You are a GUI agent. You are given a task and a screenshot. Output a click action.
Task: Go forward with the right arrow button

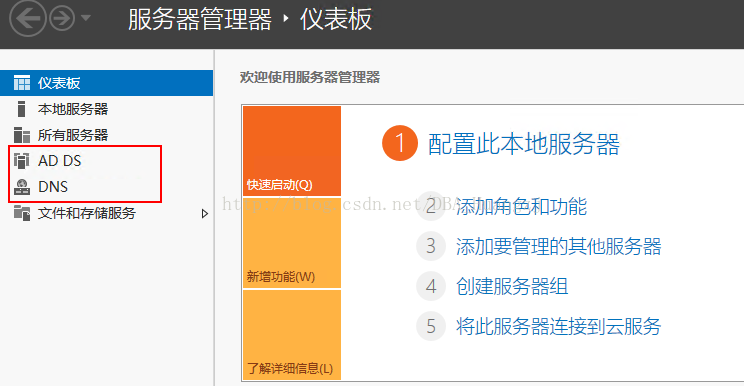coord(62,18)
